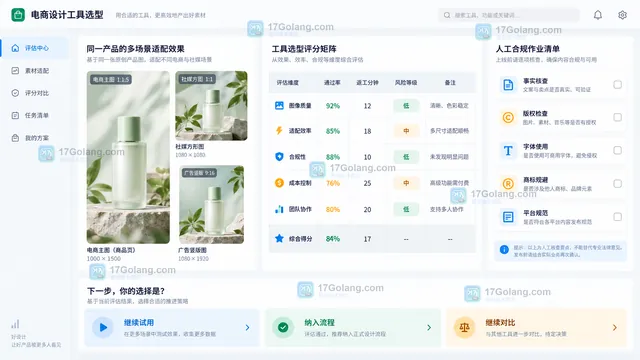Image resolution: width=640 pixels, height=360 pixels.
Task: Click the 商标规避 registered mark icon
Action: tap(508, 184)
